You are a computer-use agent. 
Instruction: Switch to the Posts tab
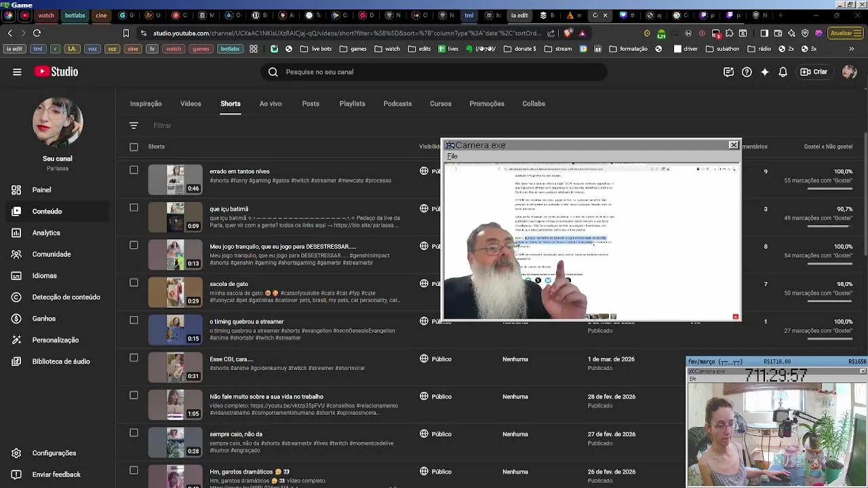pyautogui.click(x=311, y=104)
